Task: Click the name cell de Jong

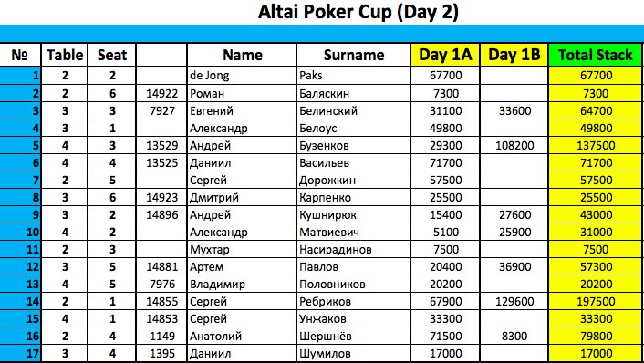Action: click(242, 76)
